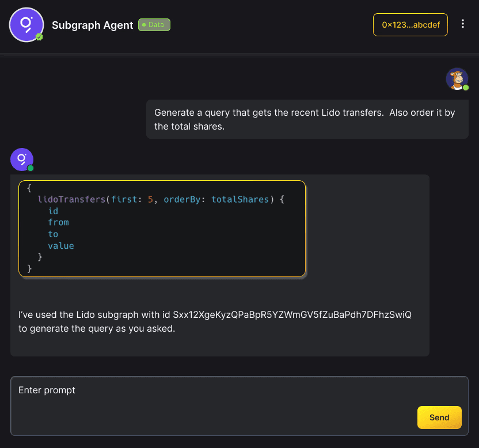Select the 'id' field in the query

click(53, 211)
